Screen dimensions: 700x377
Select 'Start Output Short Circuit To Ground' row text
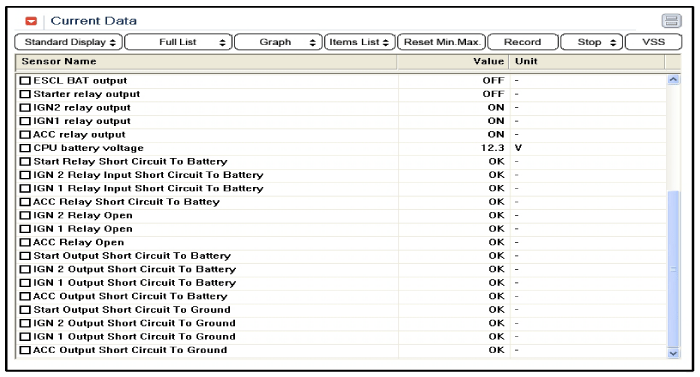pyautogui.click(x=132, y=310)
